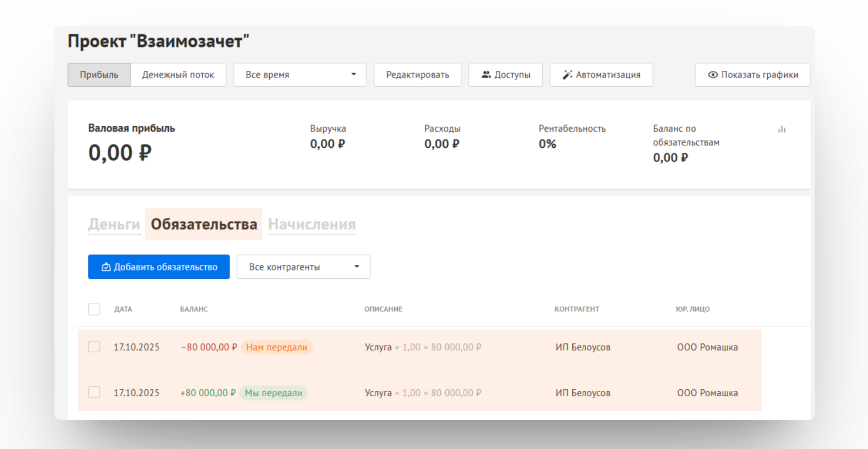The height and width of the screenshot is (449, 868).
Task: Switch view to Денежный поток
Action: click(178, 75)
